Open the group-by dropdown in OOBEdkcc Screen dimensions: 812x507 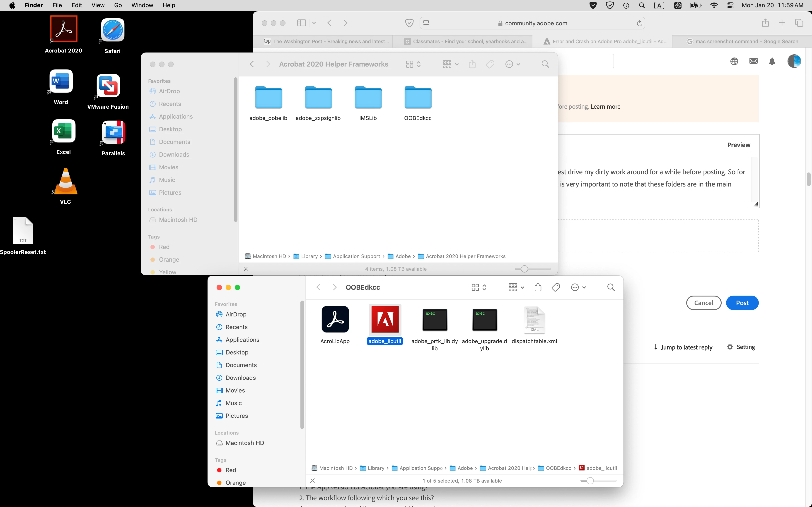click(516, 287)
